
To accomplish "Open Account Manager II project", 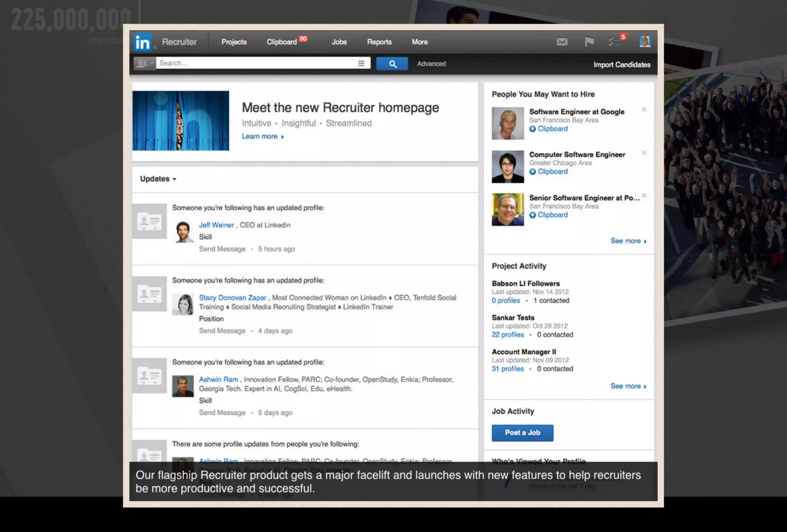I will [x=524, y=352].
